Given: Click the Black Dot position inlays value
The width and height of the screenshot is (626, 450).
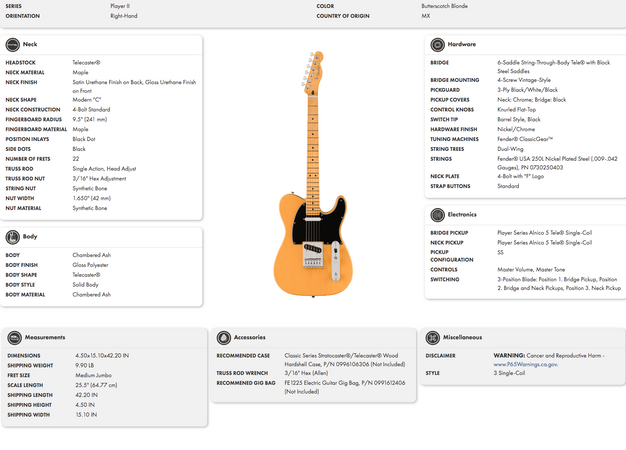Looking at the screenshot, I should 84,139.
